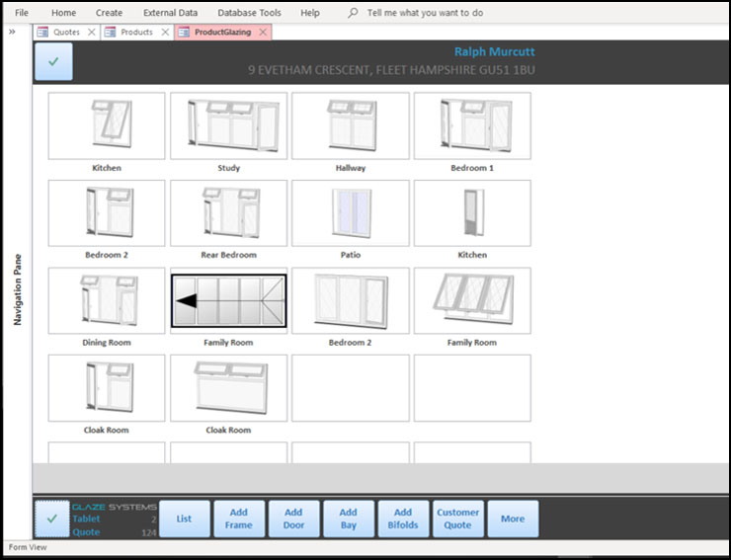Click the Add Bifolds button
Screen dimensions: 731x560
coord(403,519)
